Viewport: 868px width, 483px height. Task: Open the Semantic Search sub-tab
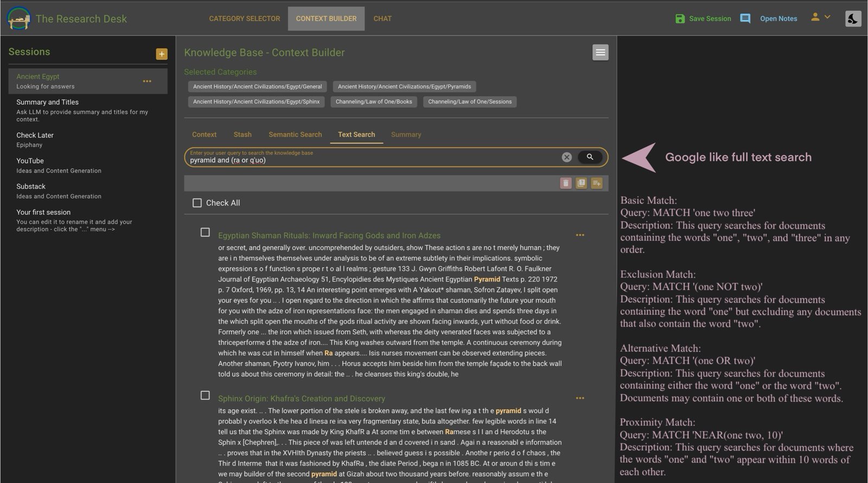tap(295, 134)
